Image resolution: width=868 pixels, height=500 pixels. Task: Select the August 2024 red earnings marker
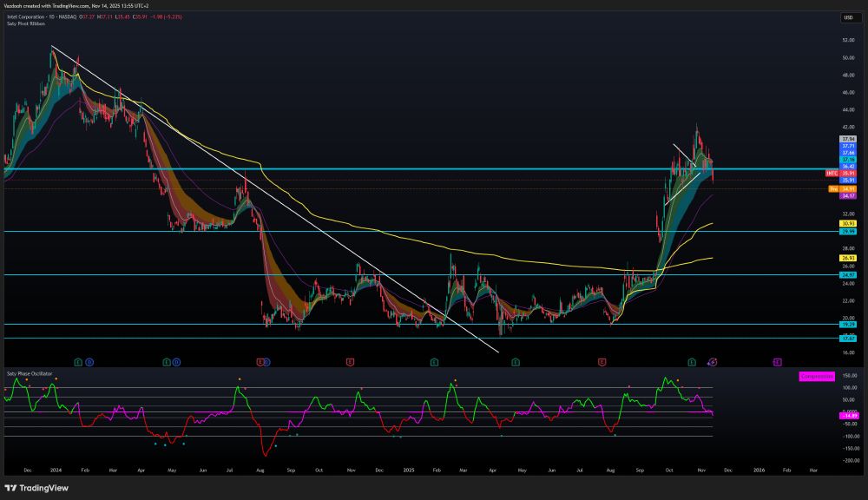[x=260, y=362]
